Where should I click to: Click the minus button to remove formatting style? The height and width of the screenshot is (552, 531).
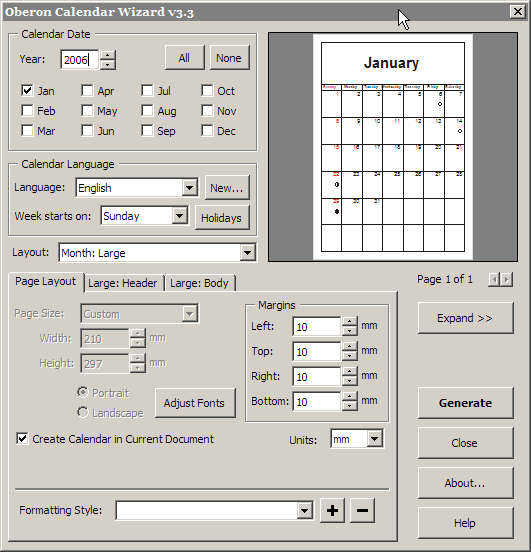[362, 510]
